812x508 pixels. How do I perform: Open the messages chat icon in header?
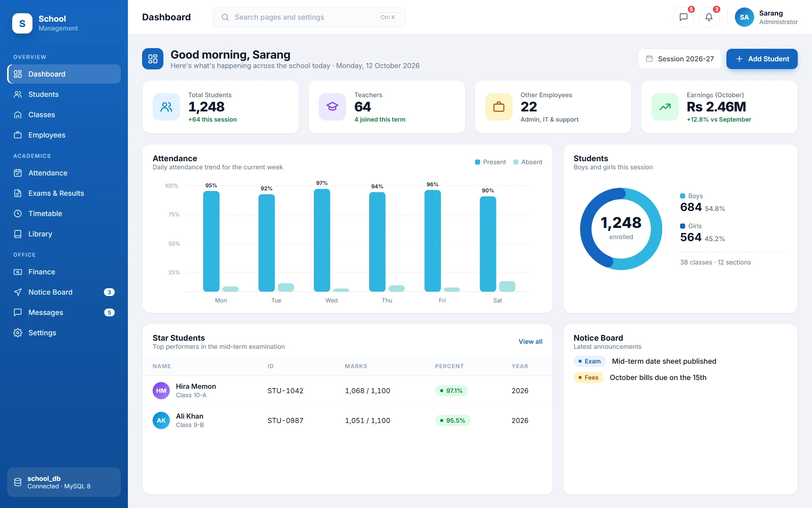(x=683, y=17)
